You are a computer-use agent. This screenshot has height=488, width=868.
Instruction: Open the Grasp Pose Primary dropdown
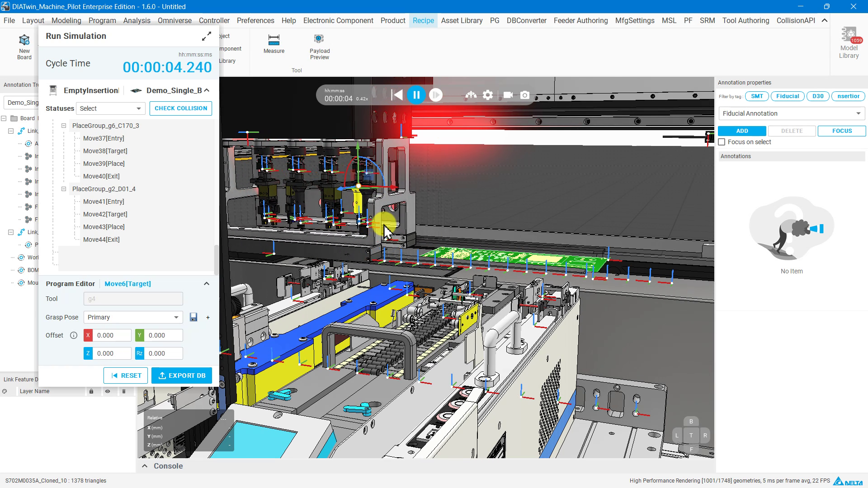(x=133, y=317)
